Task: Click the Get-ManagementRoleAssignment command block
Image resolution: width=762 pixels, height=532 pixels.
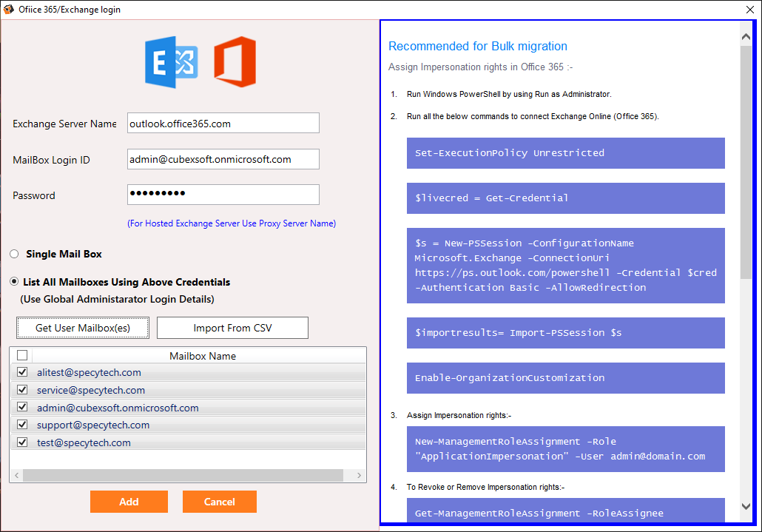Action: tap(566, 511)
